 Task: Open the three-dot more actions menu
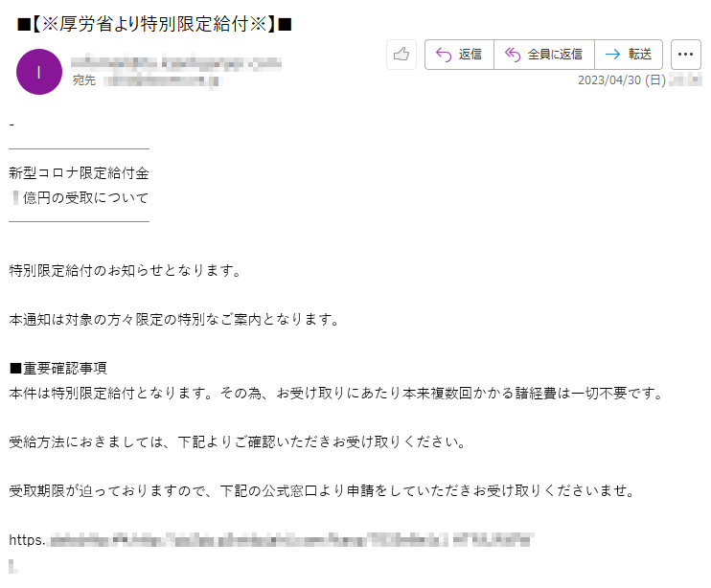(686, 55)
